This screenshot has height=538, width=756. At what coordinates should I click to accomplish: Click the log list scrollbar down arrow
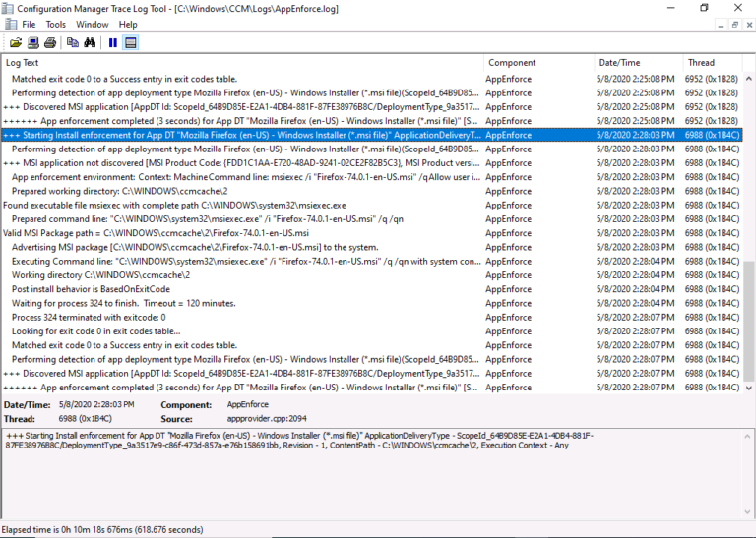pos(748,388)
